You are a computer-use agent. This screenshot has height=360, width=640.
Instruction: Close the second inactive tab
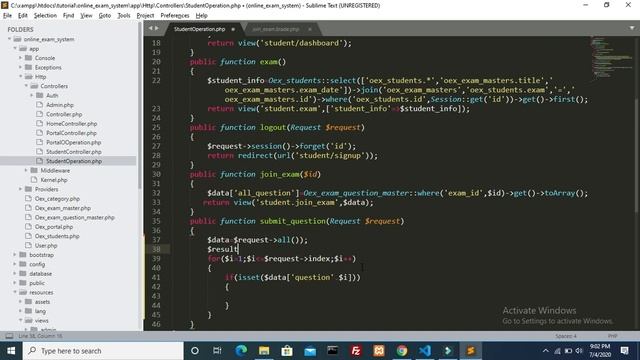pos(310,29)
